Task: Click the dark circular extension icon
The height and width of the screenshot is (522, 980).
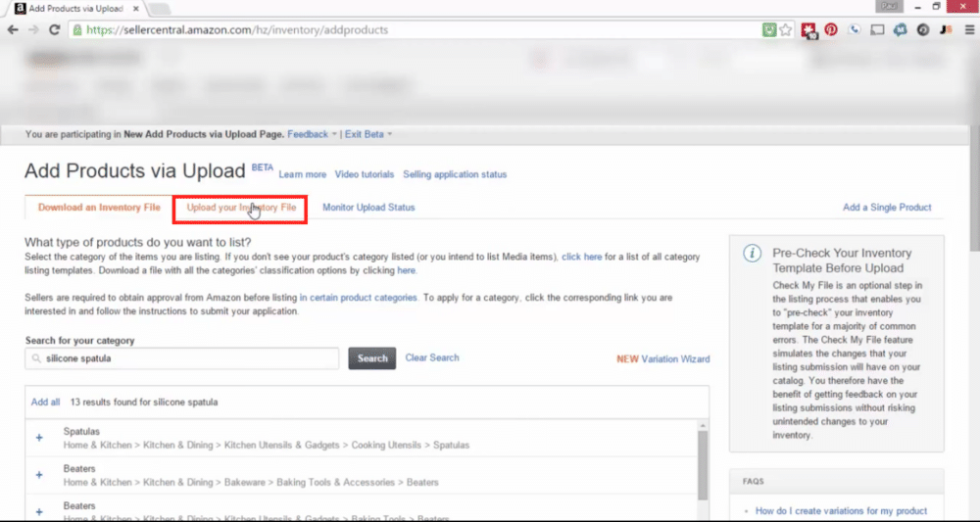Action: click(x=923, y=29)
